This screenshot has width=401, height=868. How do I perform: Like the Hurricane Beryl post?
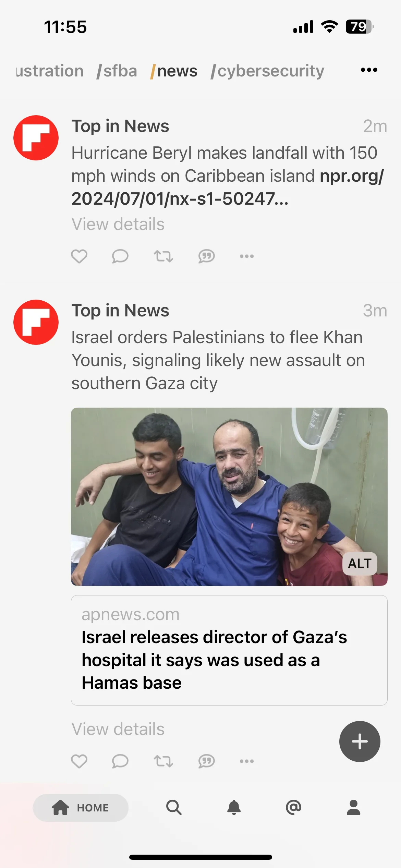(x=79, y=256)
